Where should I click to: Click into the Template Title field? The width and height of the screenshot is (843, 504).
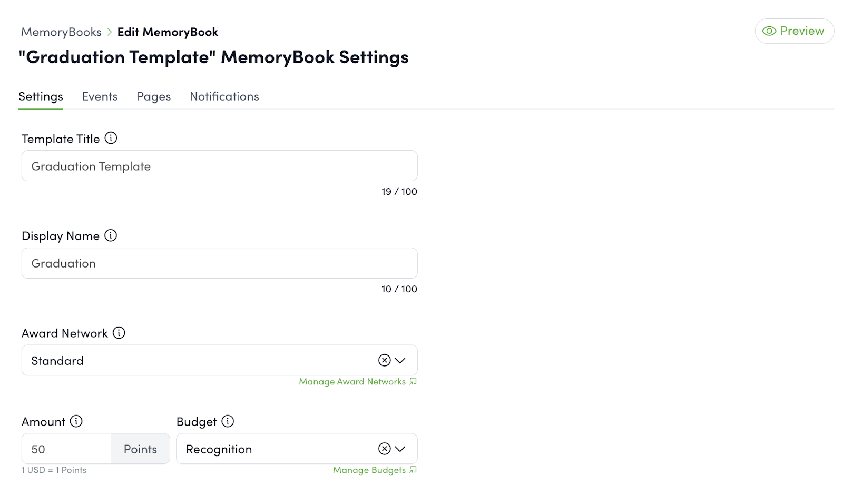219,166
